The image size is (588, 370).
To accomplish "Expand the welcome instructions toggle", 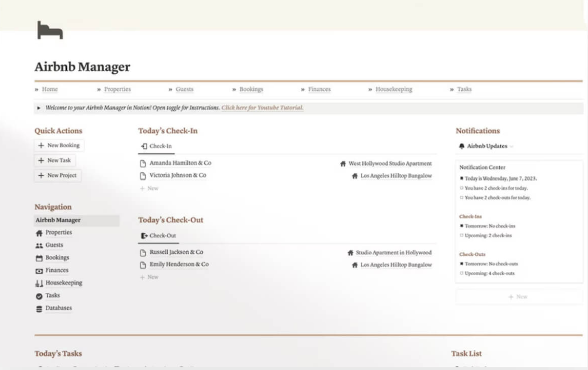I will 38,108.
